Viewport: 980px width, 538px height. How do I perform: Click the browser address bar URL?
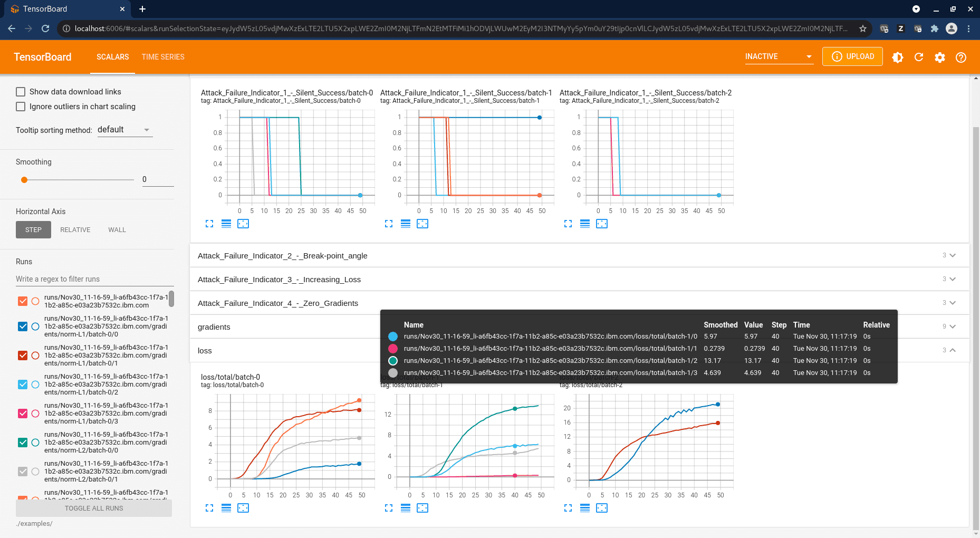click(461, 28)
